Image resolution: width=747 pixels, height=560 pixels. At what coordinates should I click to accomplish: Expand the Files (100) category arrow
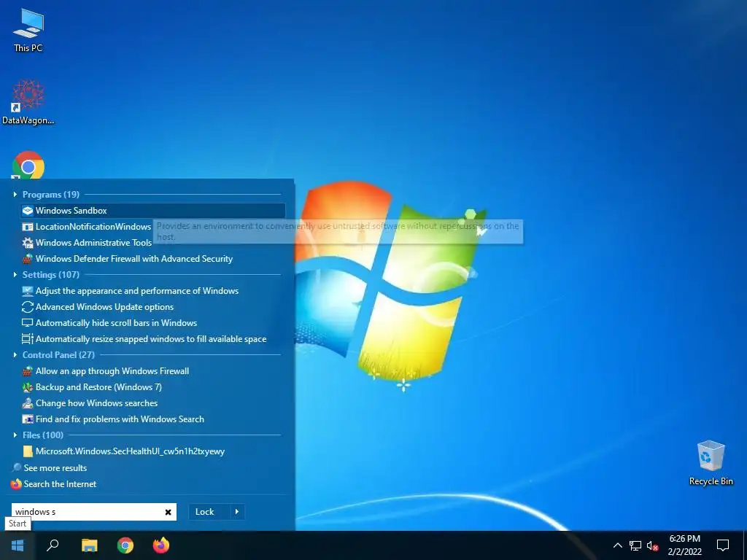[x=15, y=435]
